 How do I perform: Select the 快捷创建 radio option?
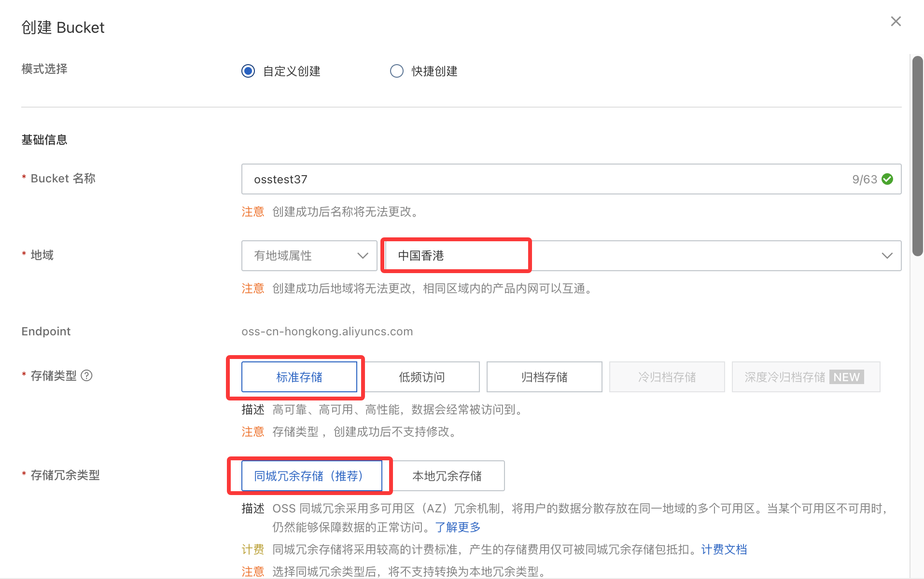pos(397,71)
